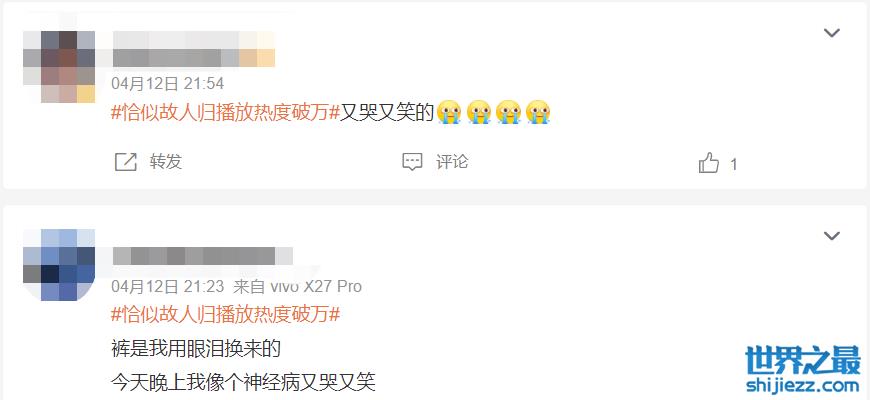Open the second poster's blue avatar

click(x=59, y=265)
